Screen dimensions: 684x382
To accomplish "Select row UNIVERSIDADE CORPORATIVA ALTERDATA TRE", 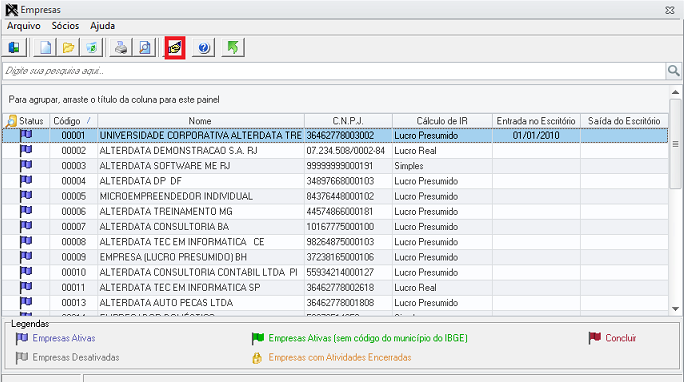I will pyautogui.click(x=335, y=135).
